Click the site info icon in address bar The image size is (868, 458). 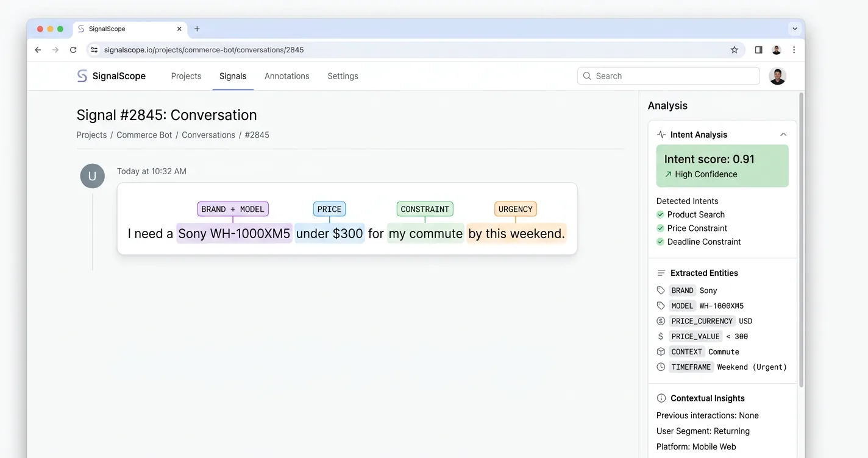coord(94,50)
